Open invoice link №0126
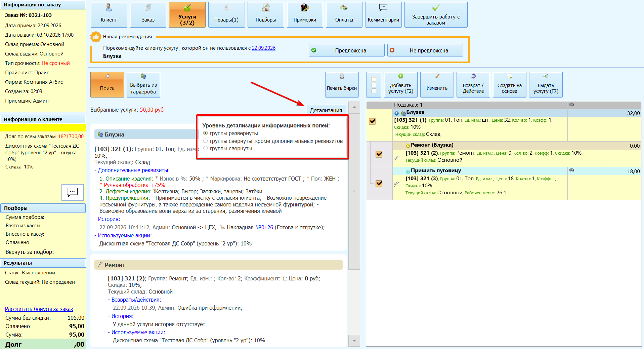Image resolution: width=644 pixels, height=349 pixels. [264, 227]
